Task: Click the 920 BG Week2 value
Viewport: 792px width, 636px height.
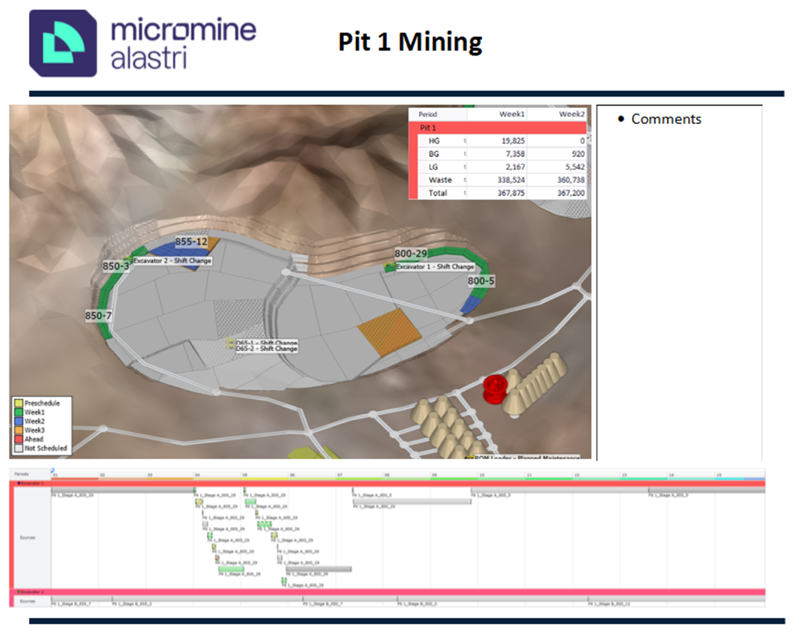Action: [x=578, y=154]
